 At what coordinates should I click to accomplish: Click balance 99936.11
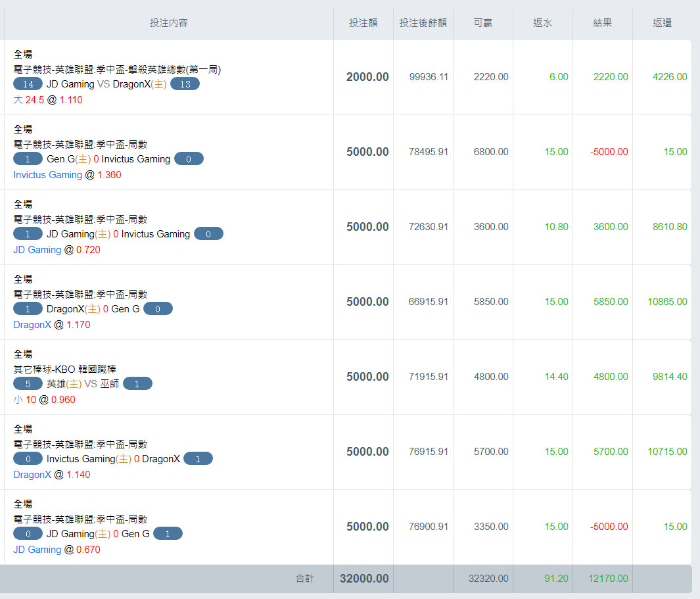point(429,77)
